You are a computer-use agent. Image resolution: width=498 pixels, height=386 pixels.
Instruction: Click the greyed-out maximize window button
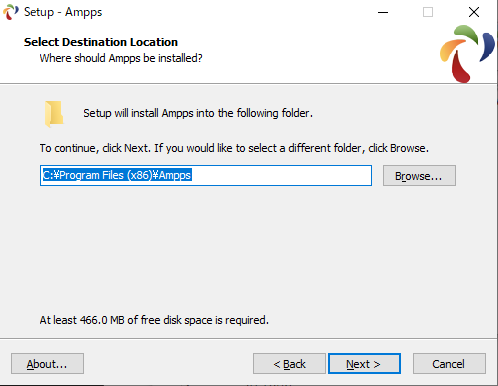428,12
